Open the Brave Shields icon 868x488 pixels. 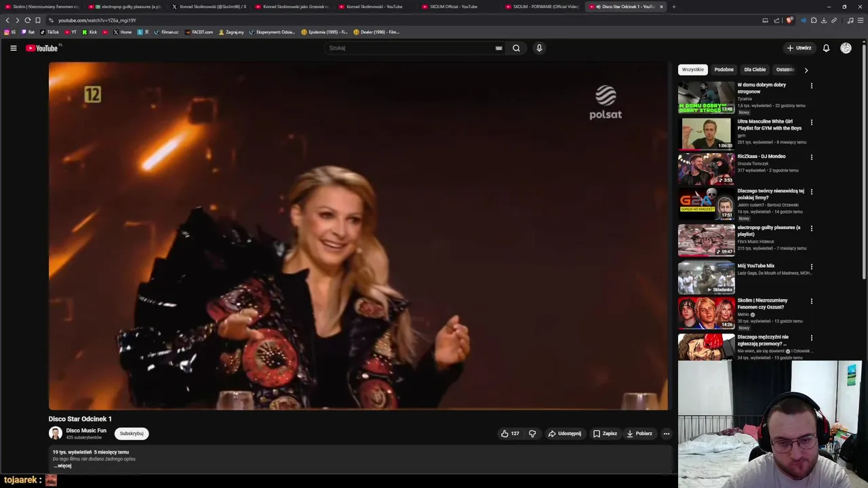[x=789, y=20]
